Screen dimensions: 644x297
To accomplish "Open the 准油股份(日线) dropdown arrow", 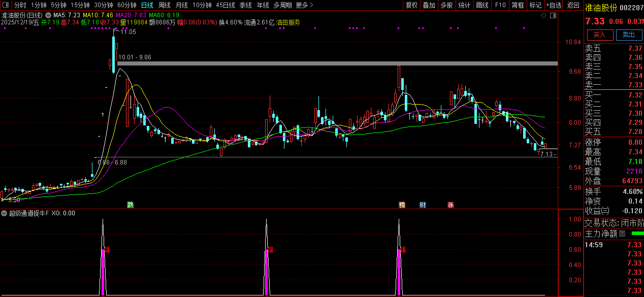I will coord(48,15).
